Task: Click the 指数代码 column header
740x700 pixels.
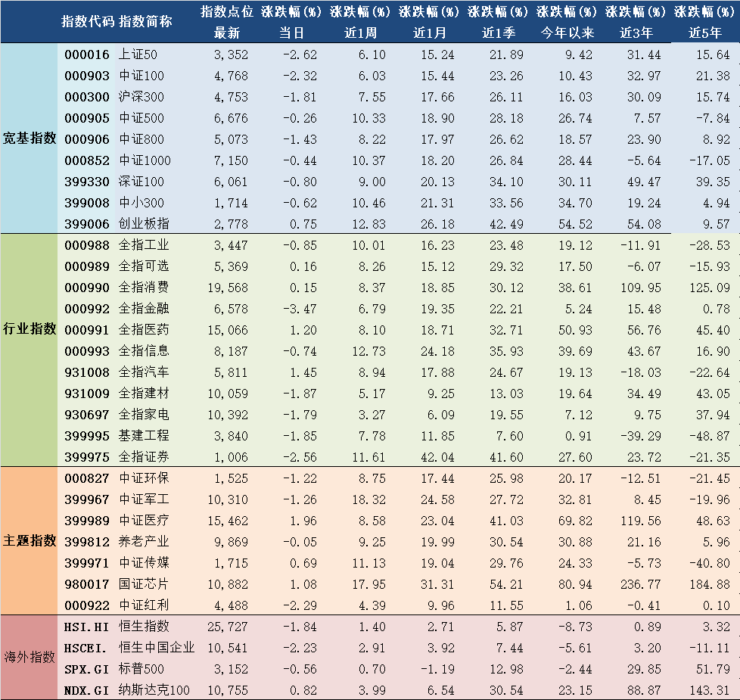Action: pyautogui.click(x=87, y=22)
